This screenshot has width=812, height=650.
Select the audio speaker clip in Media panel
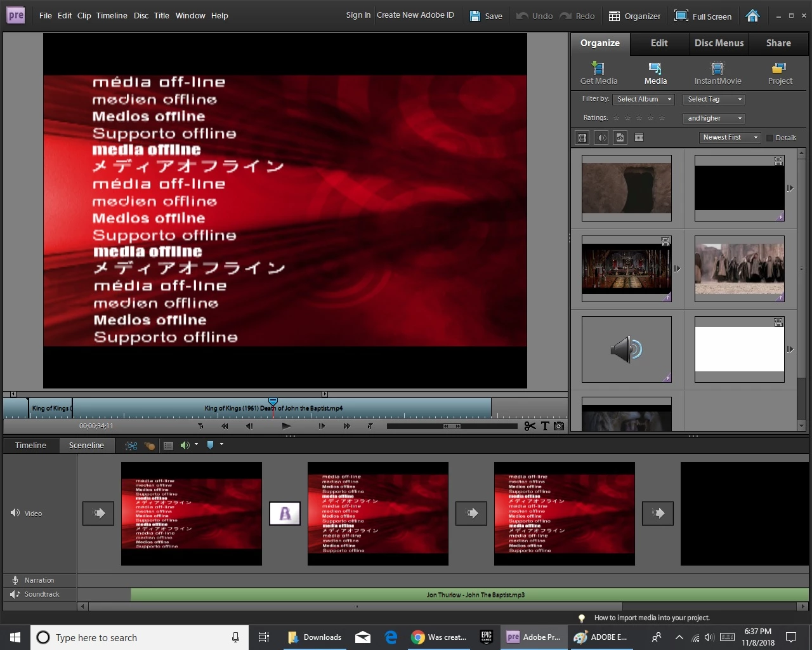coord(627,349)
